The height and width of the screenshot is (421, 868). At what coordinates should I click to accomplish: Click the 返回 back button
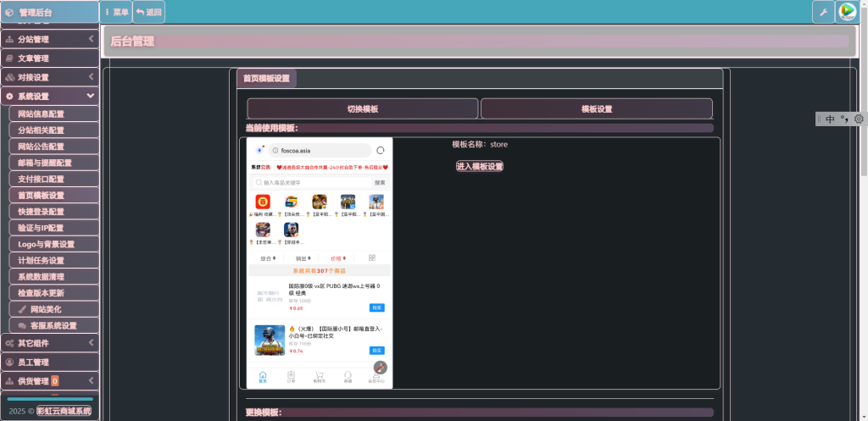pyautogui.click(x=149, y=12)
